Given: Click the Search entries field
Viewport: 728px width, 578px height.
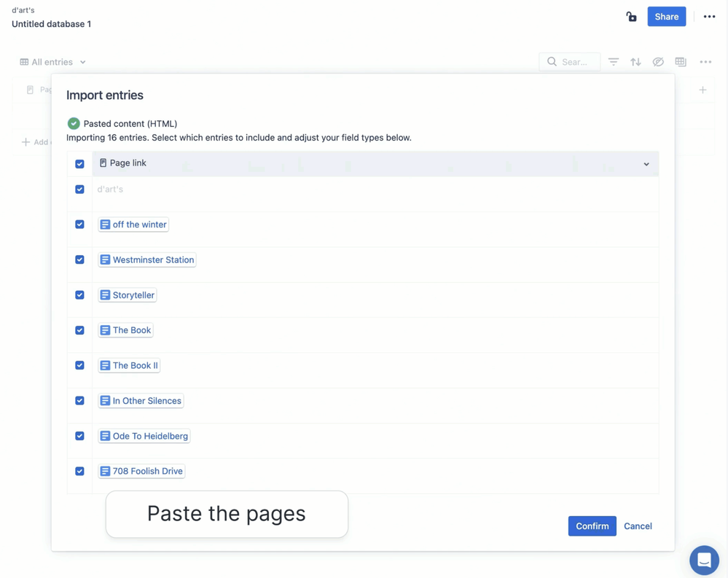Looking at the screenshot, I should click(x=569, y=62).
